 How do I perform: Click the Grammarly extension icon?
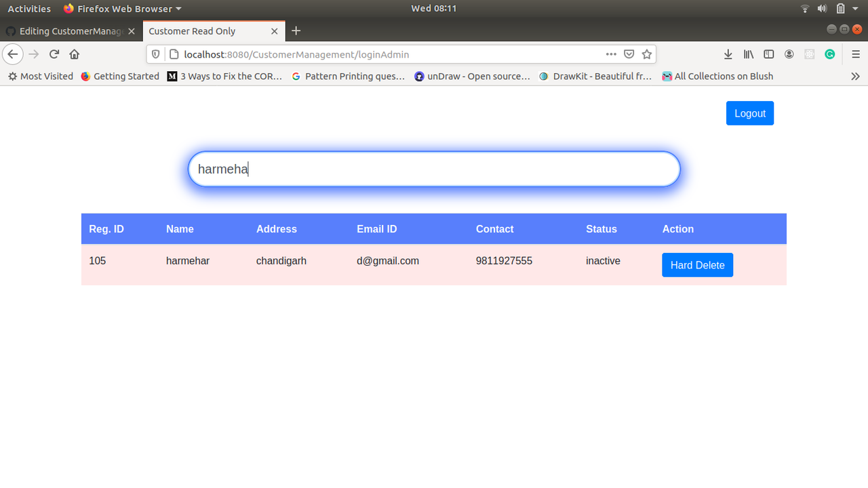[829, 54]
